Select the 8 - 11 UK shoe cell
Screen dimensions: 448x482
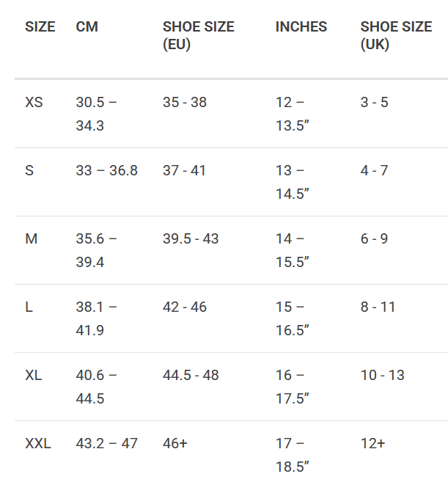[378, 307]
